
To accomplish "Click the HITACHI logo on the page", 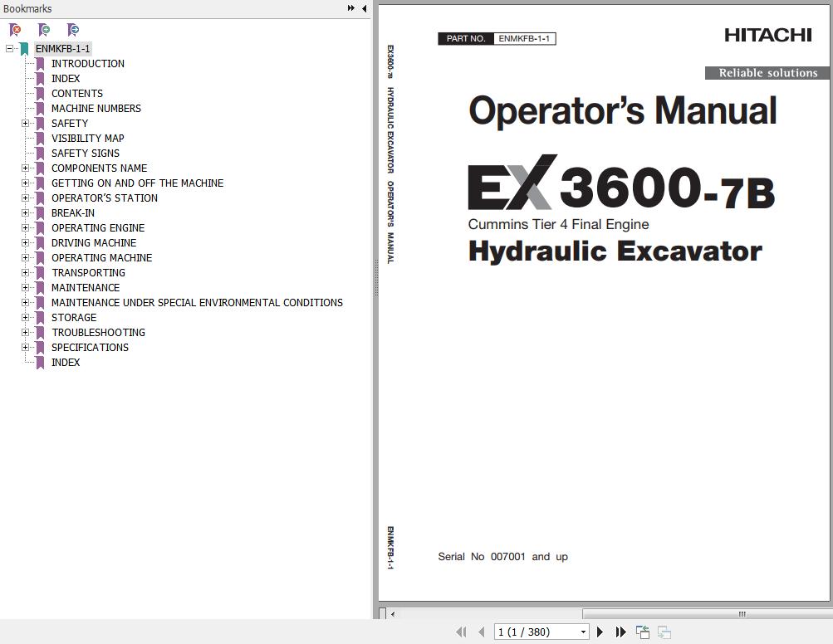I will tap(767, 35).
